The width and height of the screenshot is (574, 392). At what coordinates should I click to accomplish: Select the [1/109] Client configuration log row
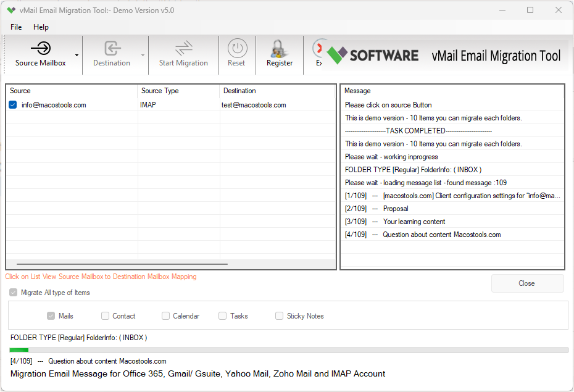(x=453, y=196)
